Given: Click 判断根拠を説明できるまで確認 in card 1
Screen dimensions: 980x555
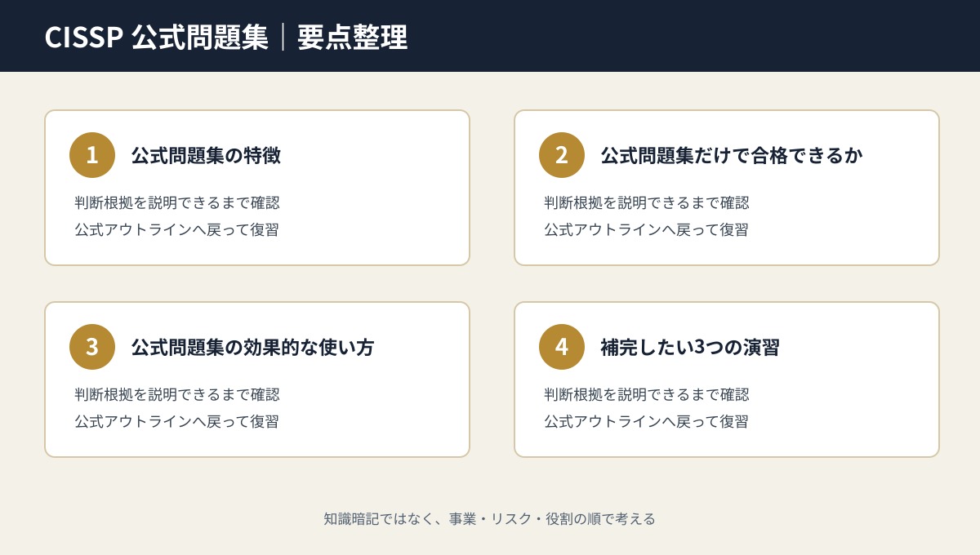Looking at the screenshot, I should click(x=177, y=202).
